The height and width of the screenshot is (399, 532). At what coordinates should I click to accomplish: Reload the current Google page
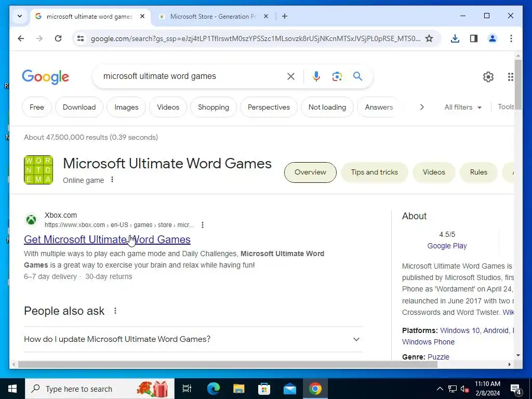click(x=58, y=38)
